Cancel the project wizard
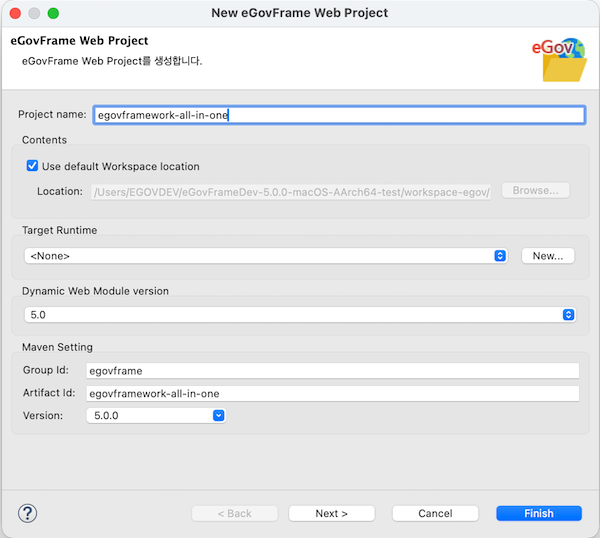Viewport: 600px width, 538px height. click(x=435, y=513)
